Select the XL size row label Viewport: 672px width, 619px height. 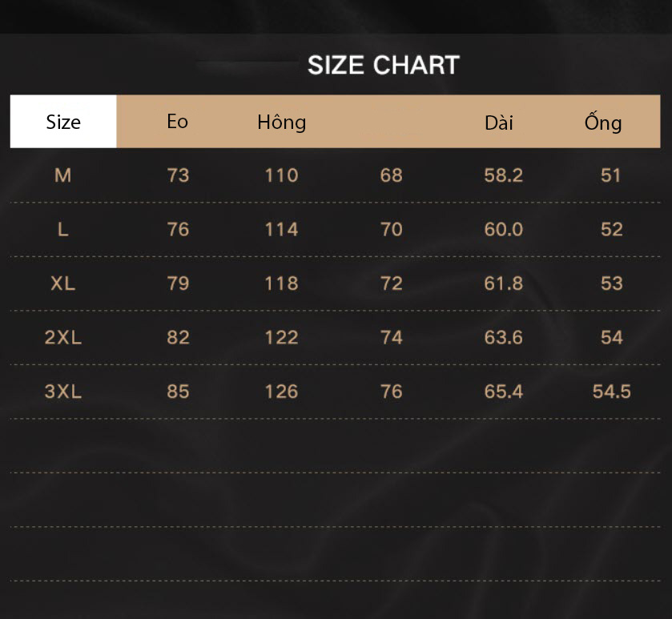[x=63, y=283]
